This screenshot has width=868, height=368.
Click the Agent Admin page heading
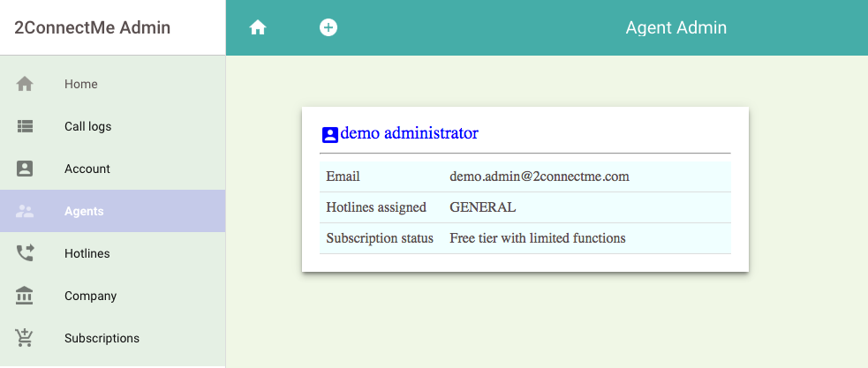(x=676, y=27)
